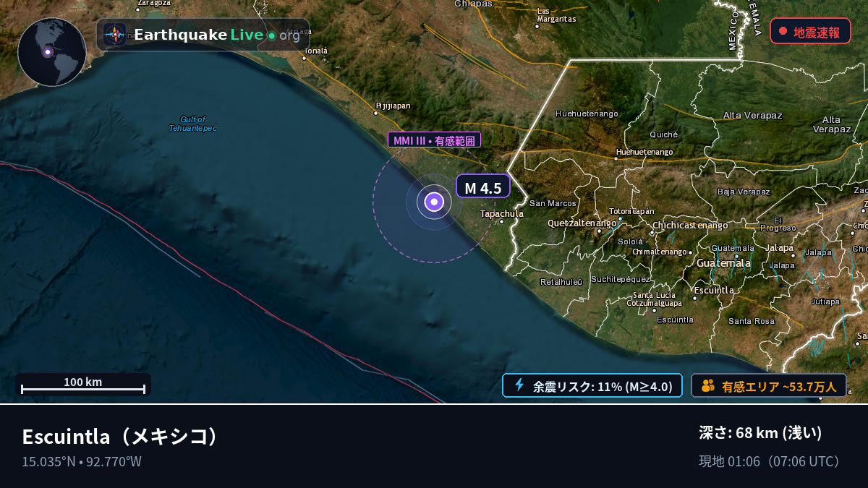Click the Pijijiapan town marker

[375, 113]
